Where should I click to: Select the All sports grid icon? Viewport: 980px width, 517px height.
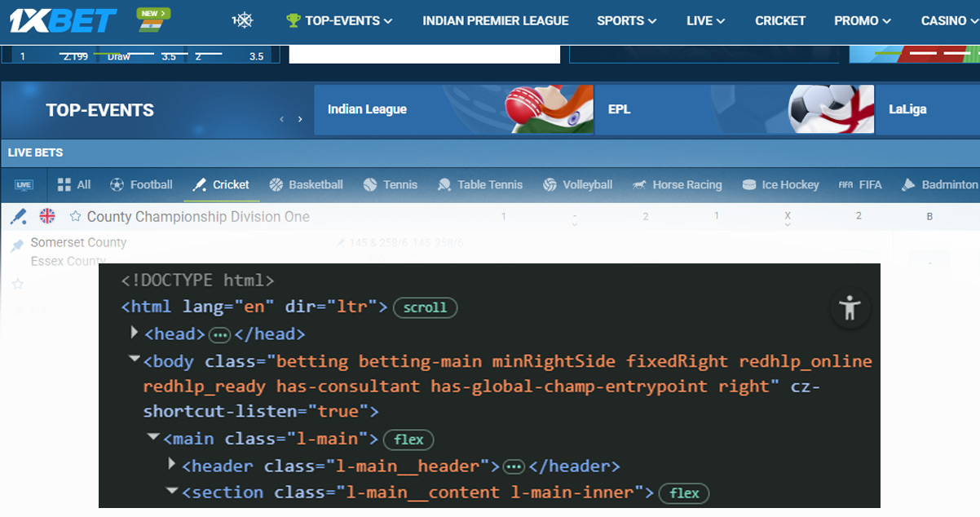[64, 185]
